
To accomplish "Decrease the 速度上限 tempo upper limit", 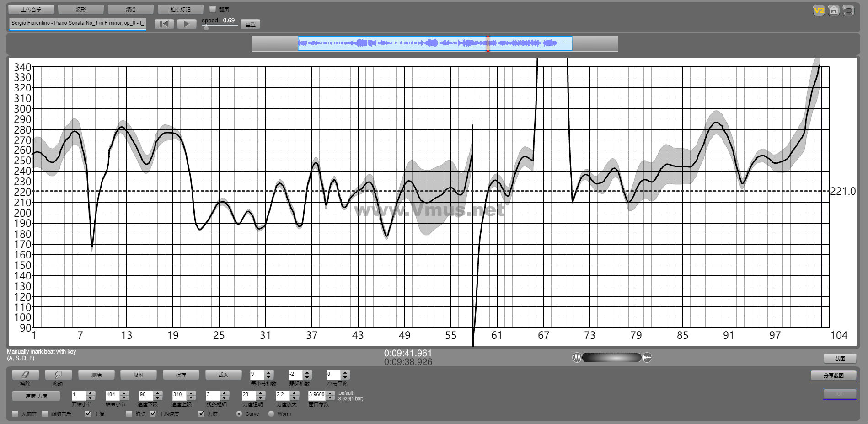I will pyautogui.click(x=191, y=398).
